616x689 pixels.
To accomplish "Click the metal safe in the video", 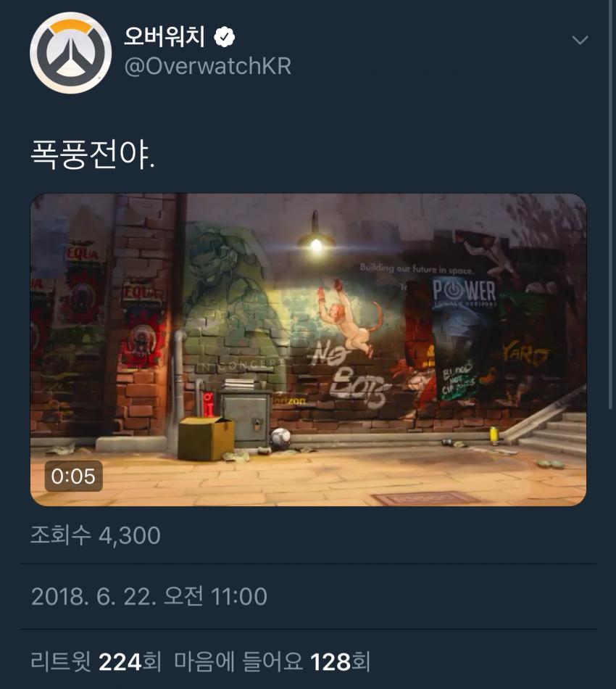I will coord(245,418).
